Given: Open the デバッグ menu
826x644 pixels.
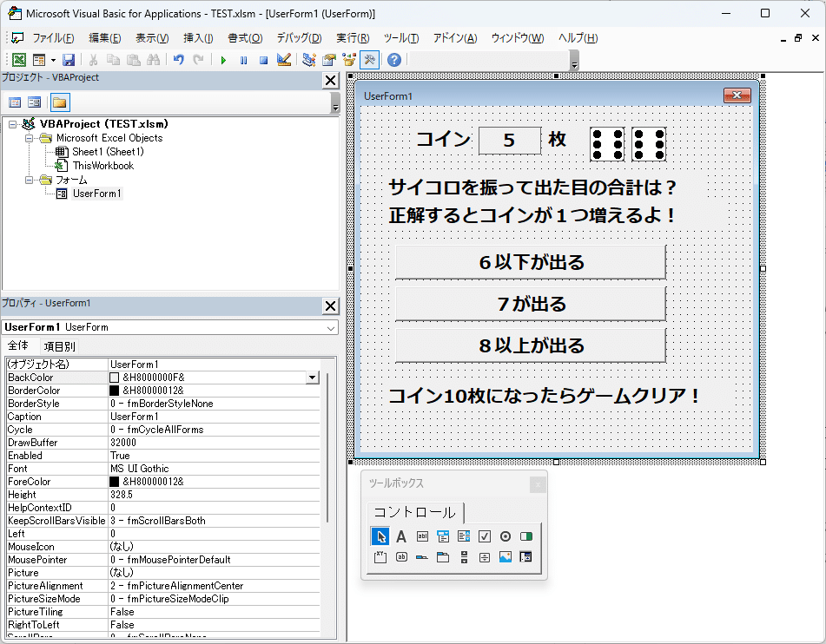Looking at the screenshot, I should pyautogui.click(x=297, y=37).
